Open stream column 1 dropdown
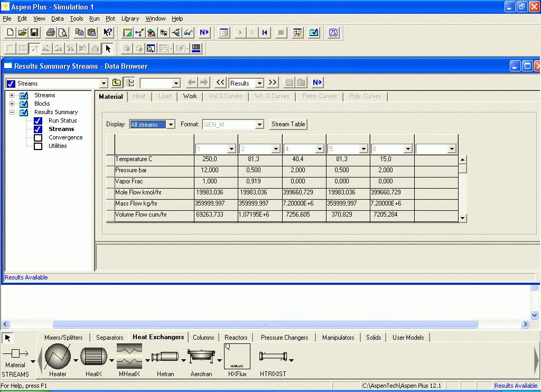The image size is (541, 392). pyautogui.click(x=231, y=149)
